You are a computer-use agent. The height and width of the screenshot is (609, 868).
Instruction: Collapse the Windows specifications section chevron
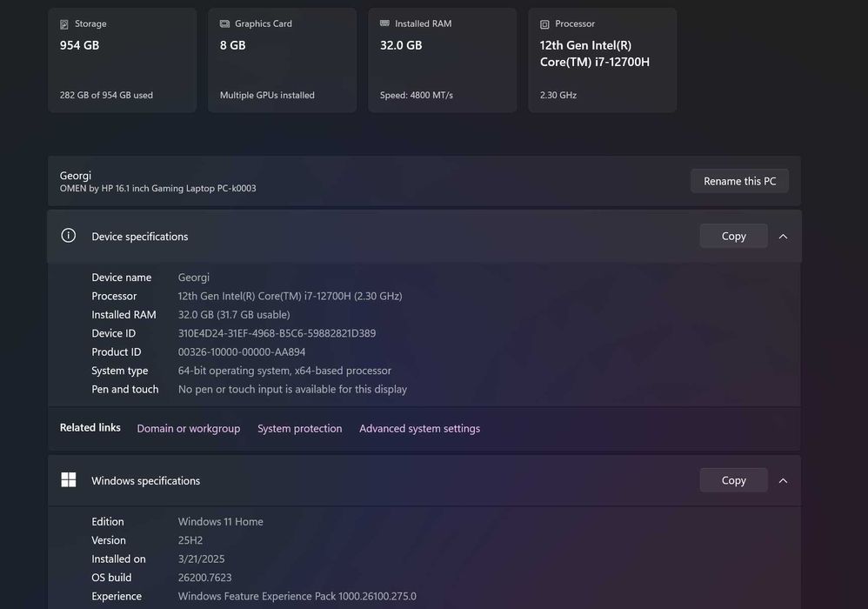(x=783, y=480)
